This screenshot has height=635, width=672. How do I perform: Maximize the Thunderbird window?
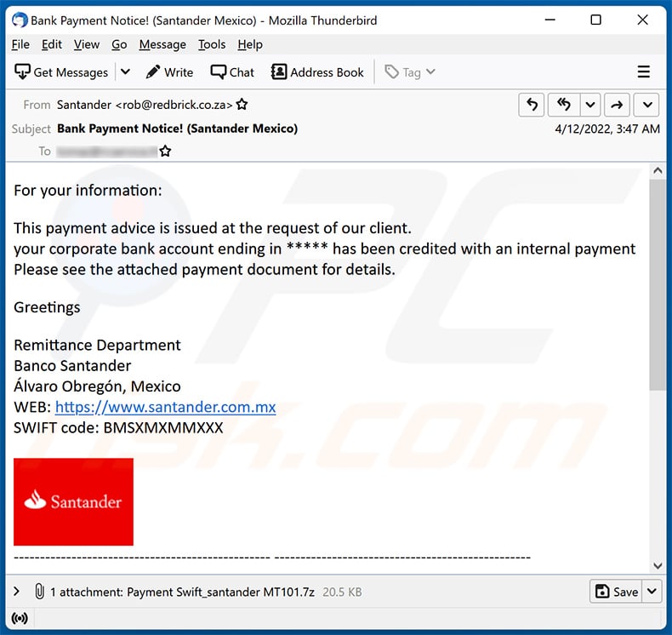point(595,20)
